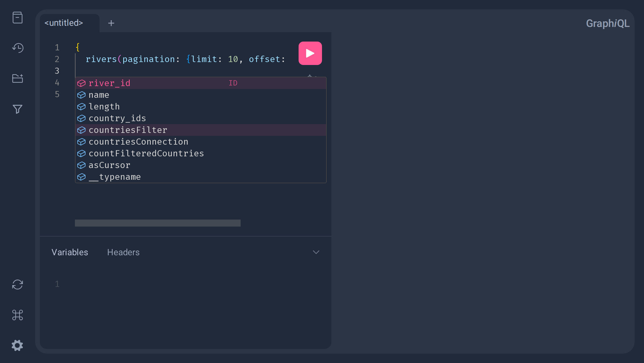Switch to the Headers editor tab
Viewport: 644px width, 363px height.
123,252
